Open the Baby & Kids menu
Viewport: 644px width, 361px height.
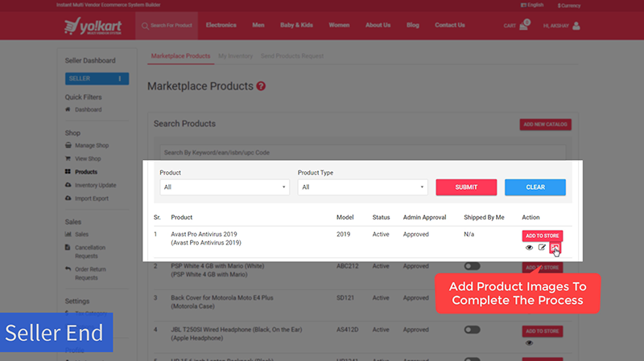(296, 25)
